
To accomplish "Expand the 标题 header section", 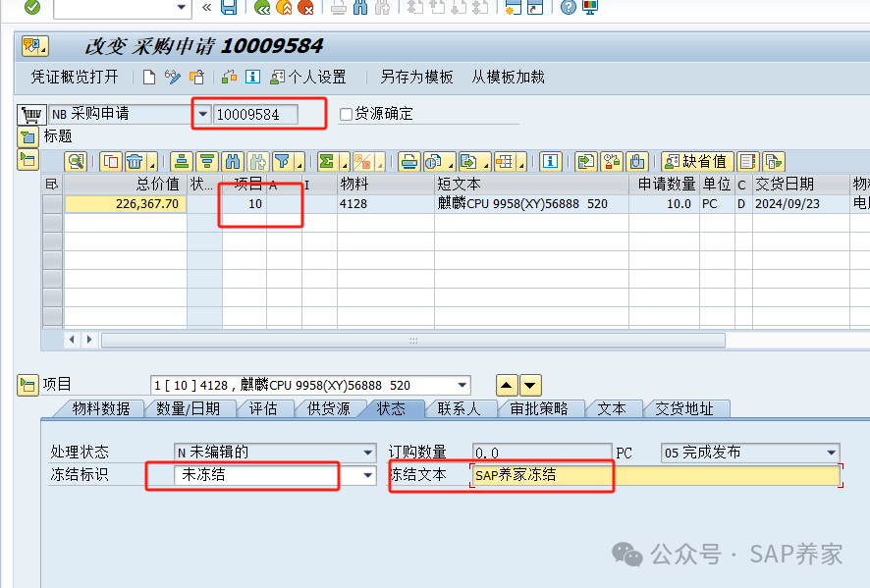I will (x=27, y=137).
